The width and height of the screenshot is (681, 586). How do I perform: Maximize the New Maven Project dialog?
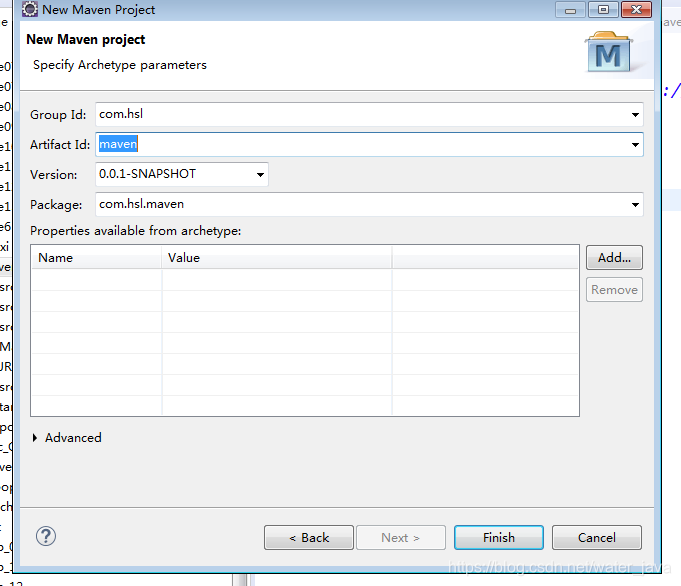(x=603, y=10)
